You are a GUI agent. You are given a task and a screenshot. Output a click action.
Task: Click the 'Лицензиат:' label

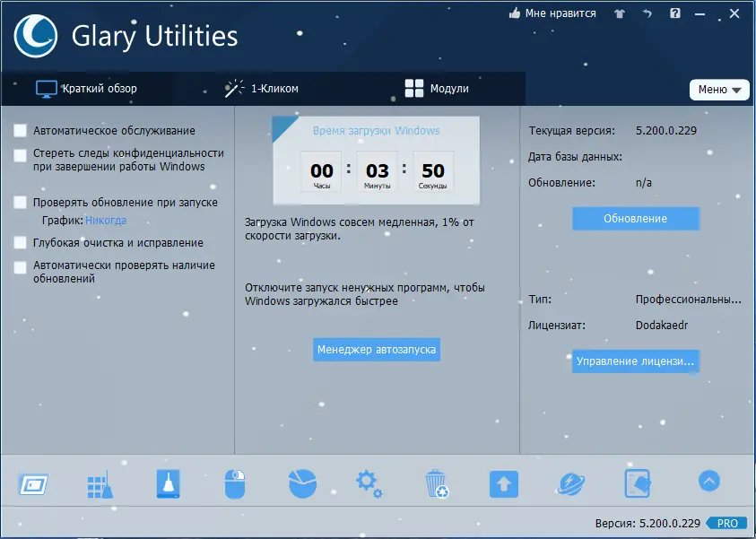pyautogui.click(x=556, y=326)
